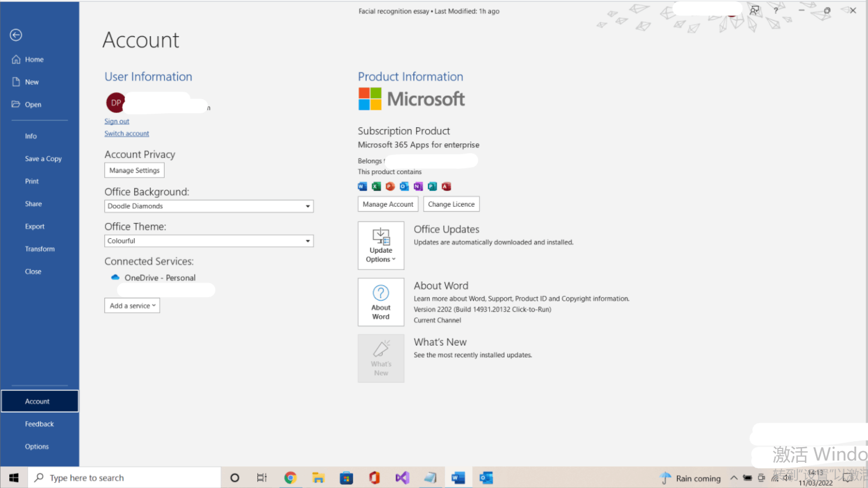868x488 pixels.
Task: Click the Cortana circle icon
Action: click(x=235, y=477)
